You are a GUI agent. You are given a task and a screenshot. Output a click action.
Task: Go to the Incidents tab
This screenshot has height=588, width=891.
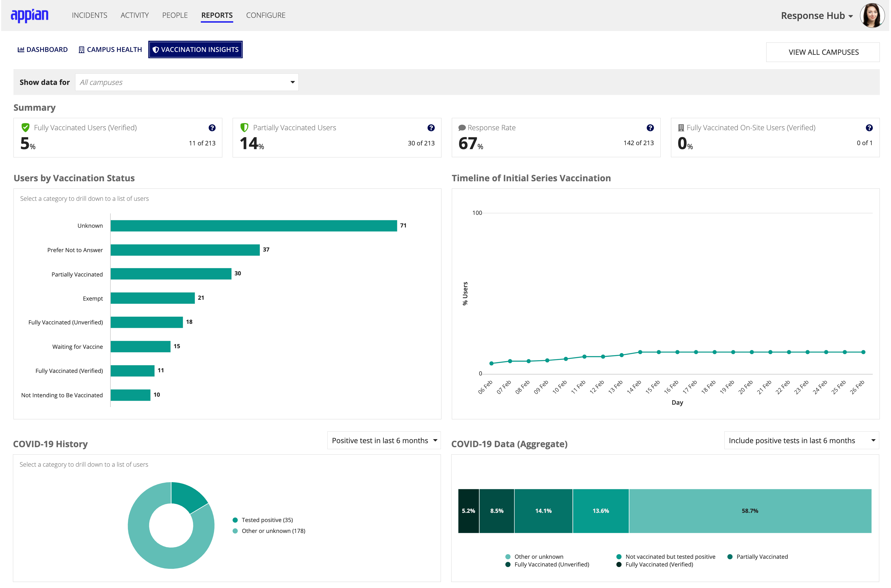pos(90,15)
